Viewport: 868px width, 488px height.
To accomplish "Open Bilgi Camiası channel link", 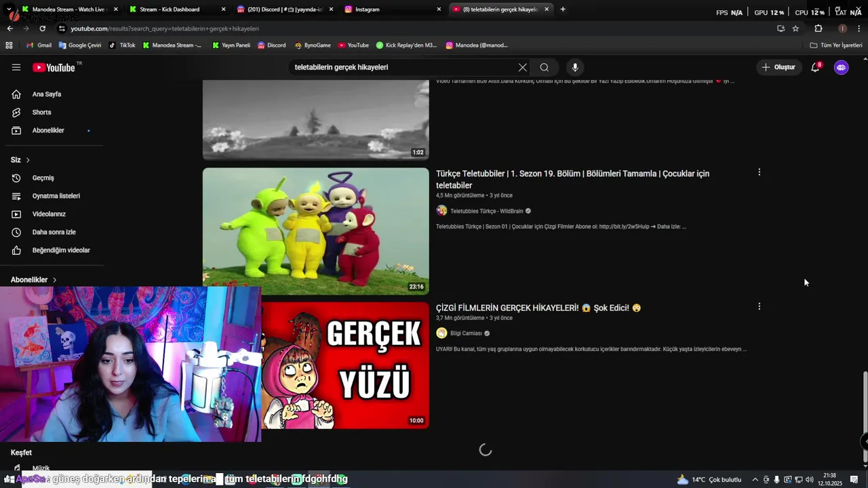I will [x=466, y=333].
